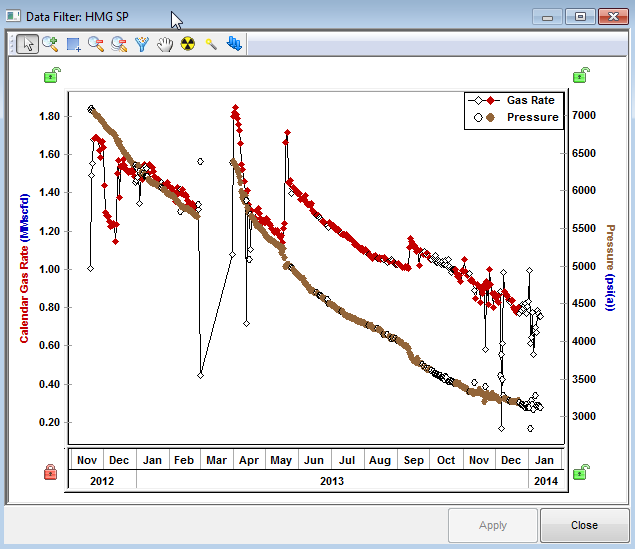Click the Data Filter window icon
This screenshot has width=635, height=549.
click(13, 17)
